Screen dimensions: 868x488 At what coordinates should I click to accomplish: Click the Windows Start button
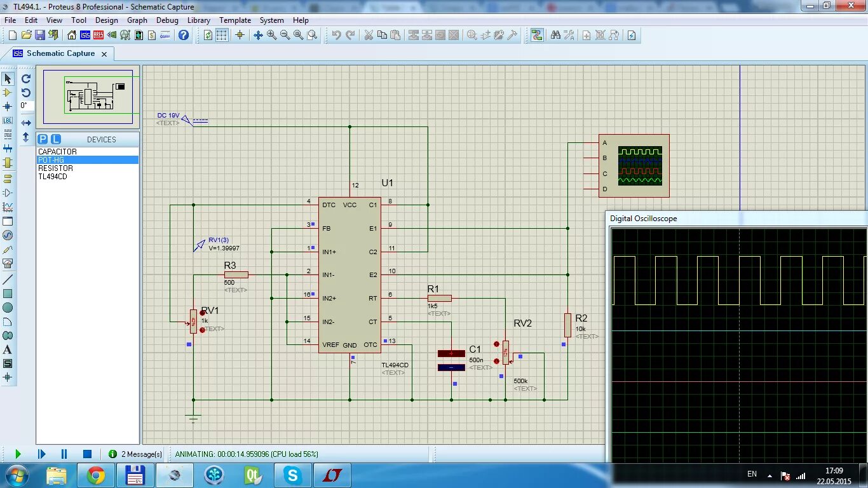pos(16,475)
